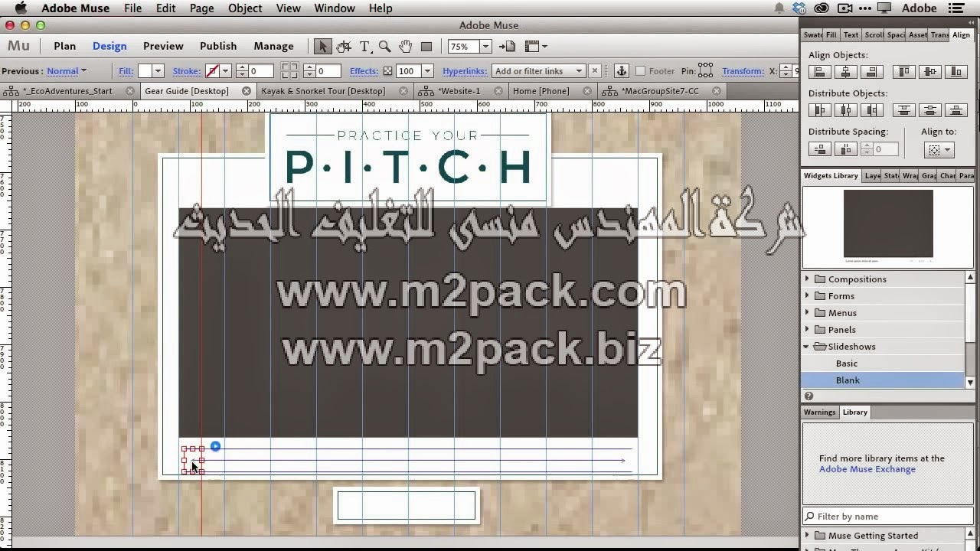Open the help icon in Widgets Library
The width and height of the screenshot is (980, 551).
pos(808,396)
